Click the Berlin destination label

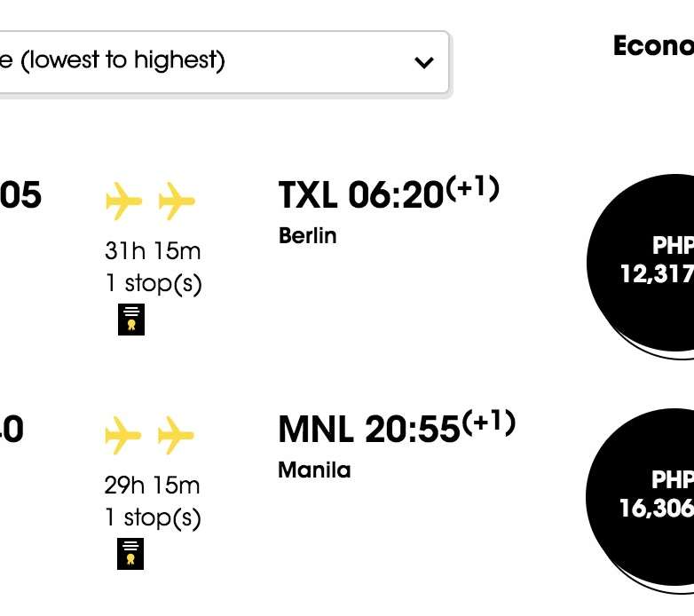pos(307,236)
